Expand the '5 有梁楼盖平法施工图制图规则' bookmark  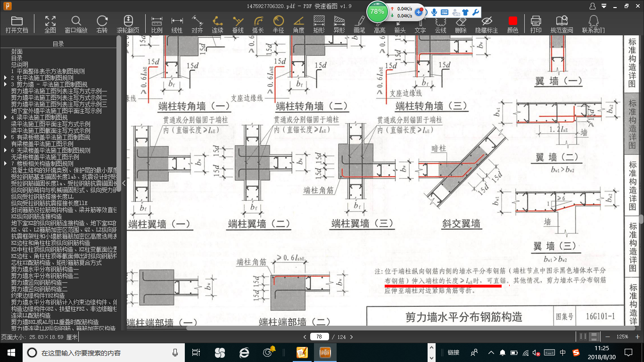click(6, 138)
